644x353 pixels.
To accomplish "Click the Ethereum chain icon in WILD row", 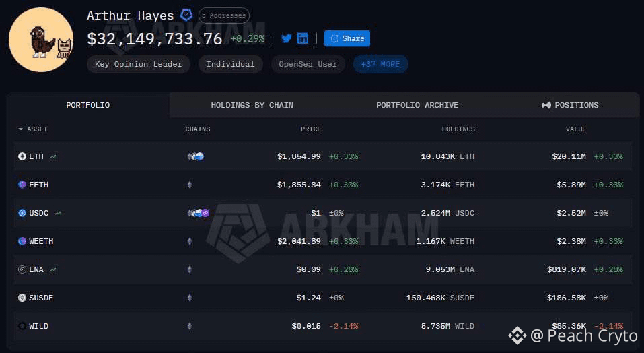I will 189,326.
